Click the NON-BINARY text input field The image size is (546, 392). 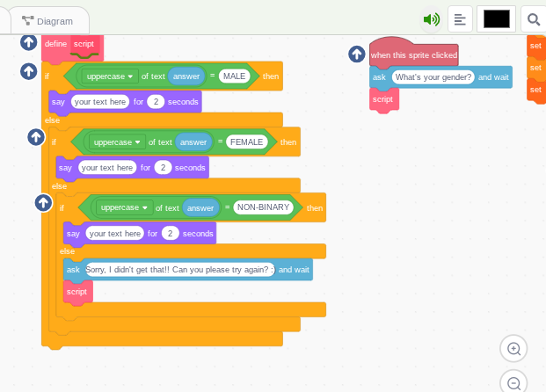tap(263, 207)
